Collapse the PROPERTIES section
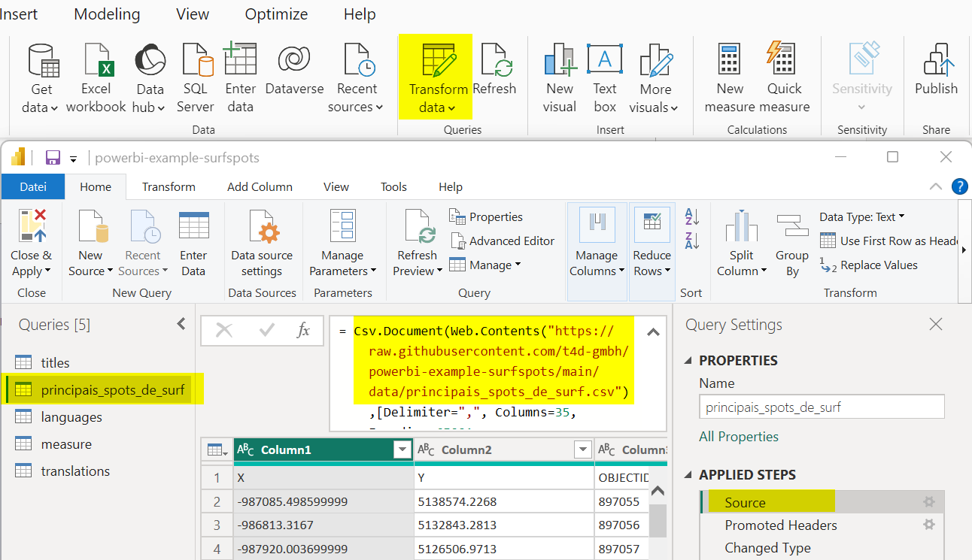Screen dimensions: 972x560 click(x=689, y=361)
